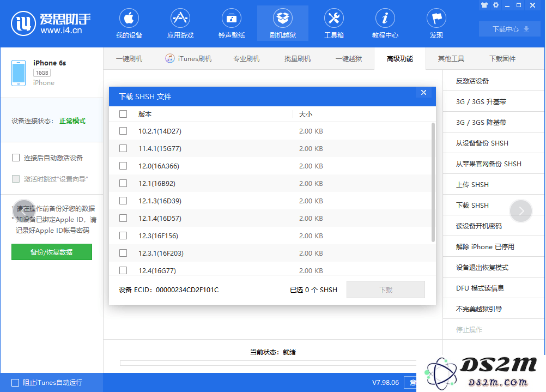
Task: Click the 正常模式 connection status
Action: (72, 121)
